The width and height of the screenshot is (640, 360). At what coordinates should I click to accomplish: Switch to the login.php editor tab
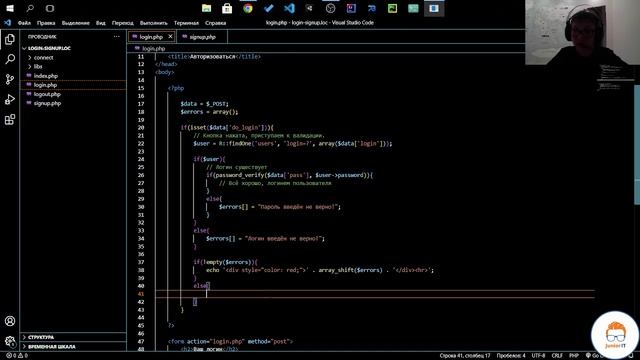click(x=151, y=37)
